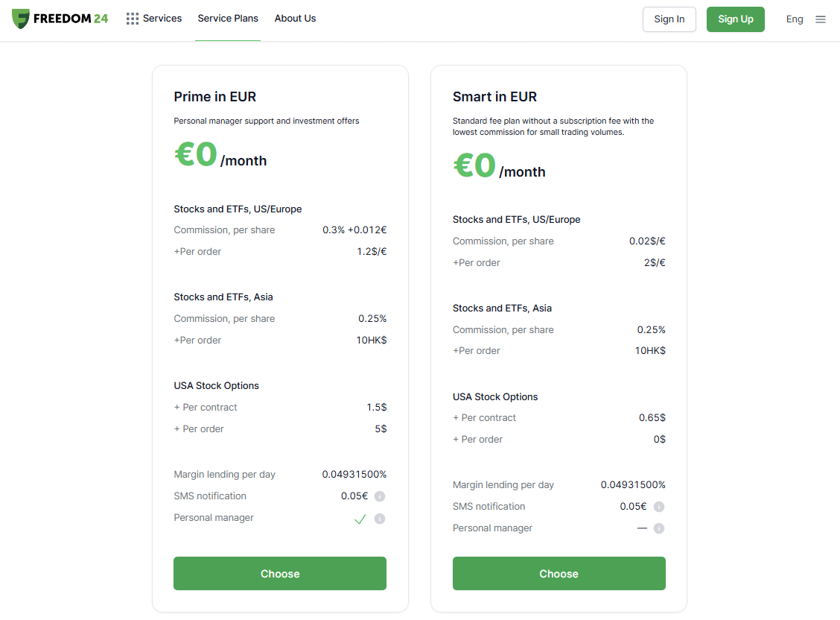Open the Service Plans tab
The image size is (840, 620).
click(228, 18)
